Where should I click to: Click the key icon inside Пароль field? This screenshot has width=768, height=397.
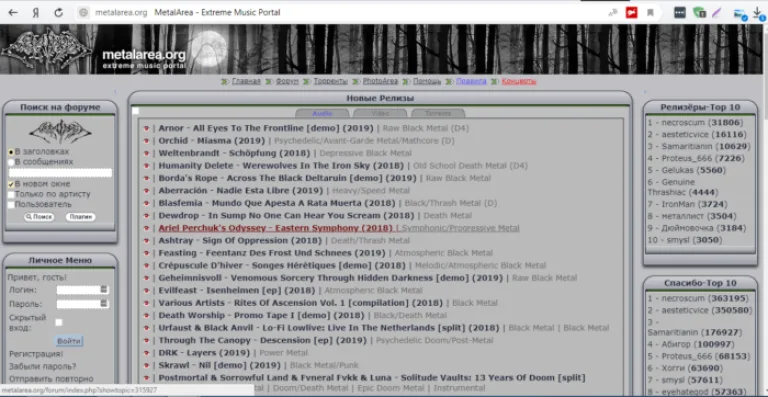point(104,304)
